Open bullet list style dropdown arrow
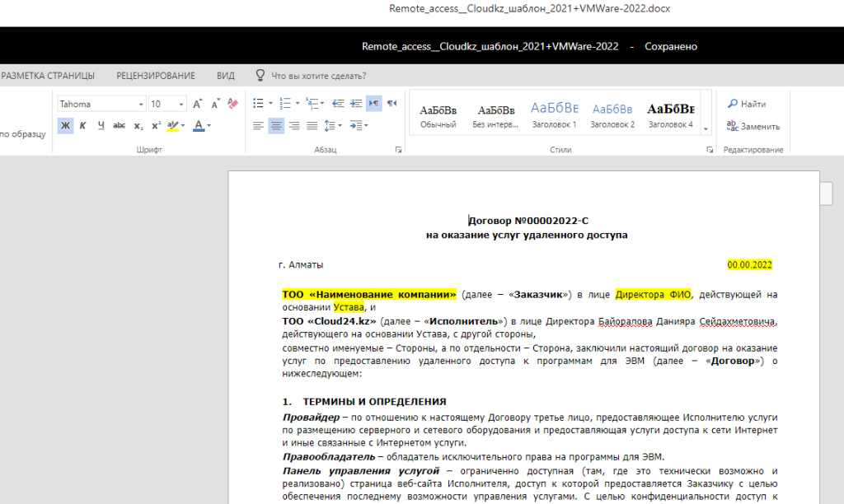 [x=270, y=103]
